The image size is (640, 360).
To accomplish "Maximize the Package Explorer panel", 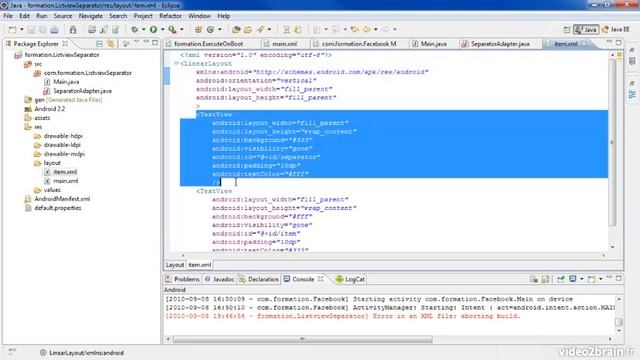I will [155, 42].
